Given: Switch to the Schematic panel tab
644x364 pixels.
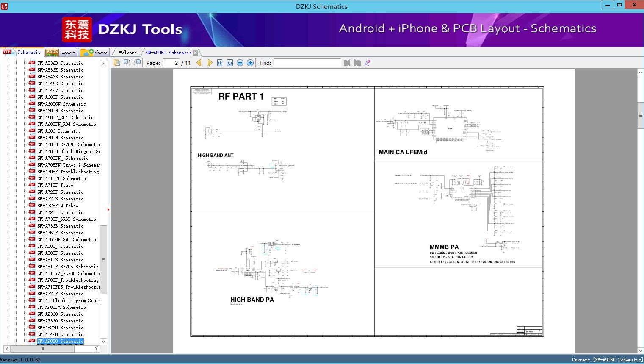Looking at the screenshot, I should [22, 52].
